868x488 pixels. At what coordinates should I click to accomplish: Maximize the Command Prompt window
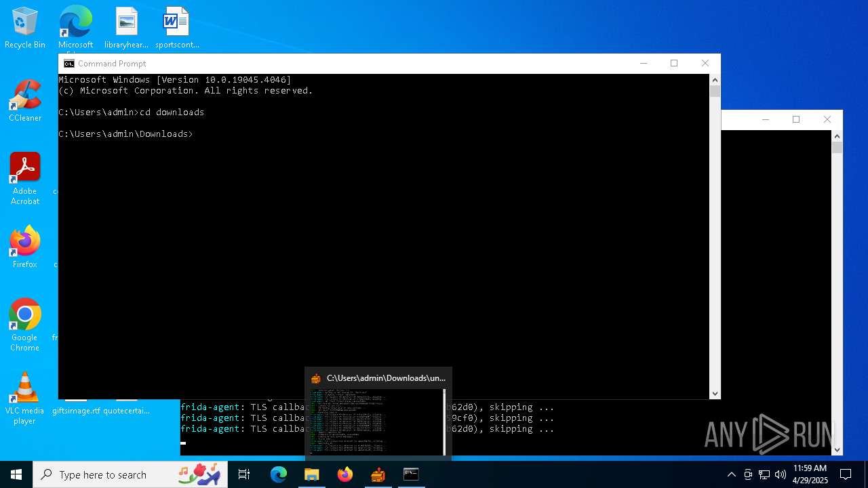coord(674,64)
